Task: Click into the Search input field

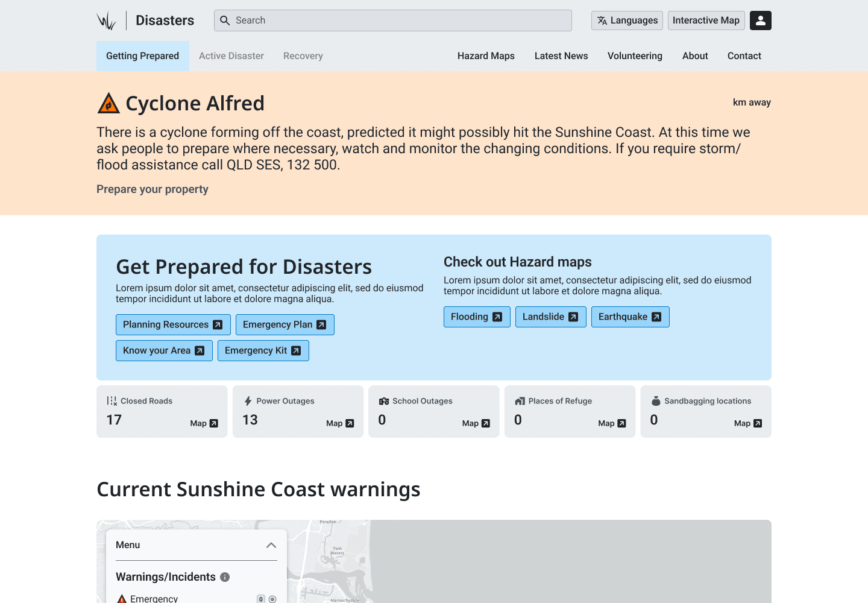Action: coord(393,21)
